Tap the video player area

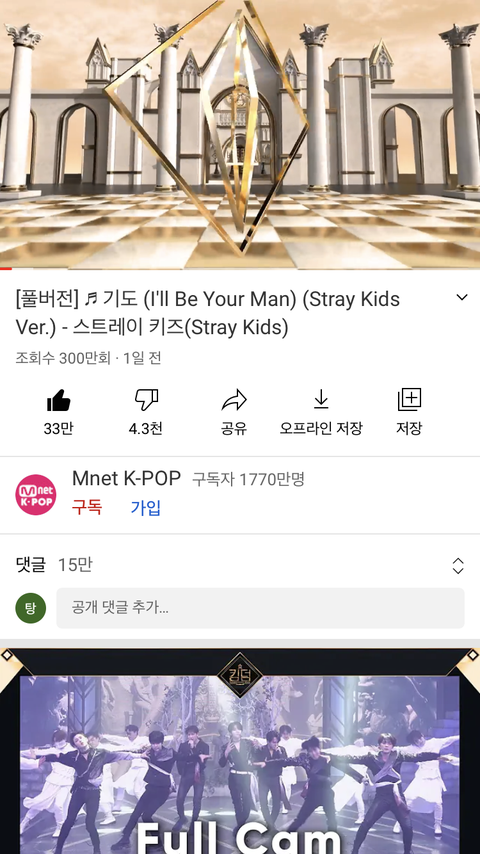tap(240, 134)
